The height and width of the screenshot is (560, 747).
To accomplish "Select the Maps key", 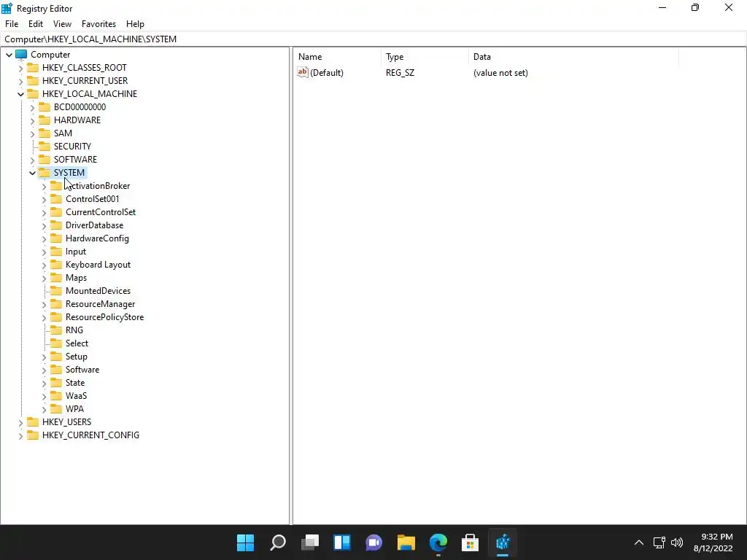I will click(76, 278).
